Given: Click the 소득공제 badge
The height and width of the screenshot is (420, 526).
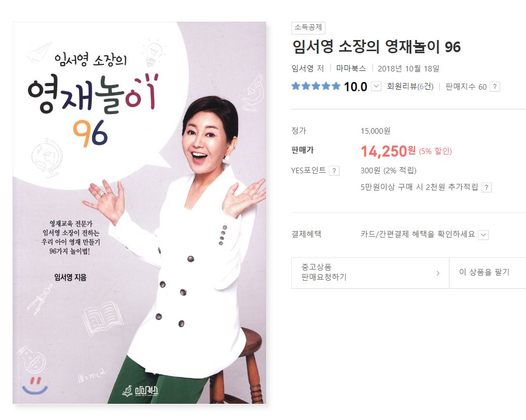Looking at the screenshot, I should [x=308, y=27].
